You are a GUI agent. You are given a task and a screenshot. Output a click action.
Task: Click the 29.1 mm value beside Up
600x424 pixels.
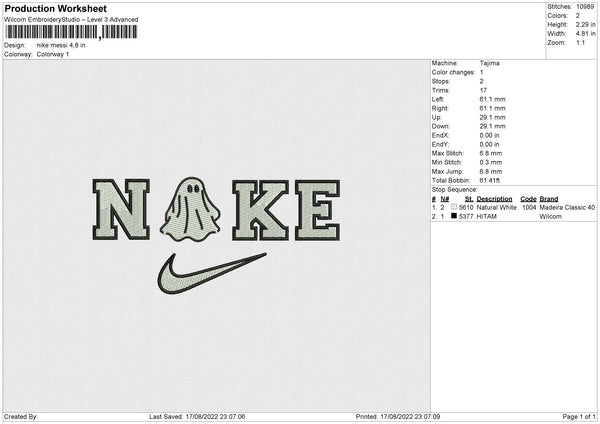point(492,117)
